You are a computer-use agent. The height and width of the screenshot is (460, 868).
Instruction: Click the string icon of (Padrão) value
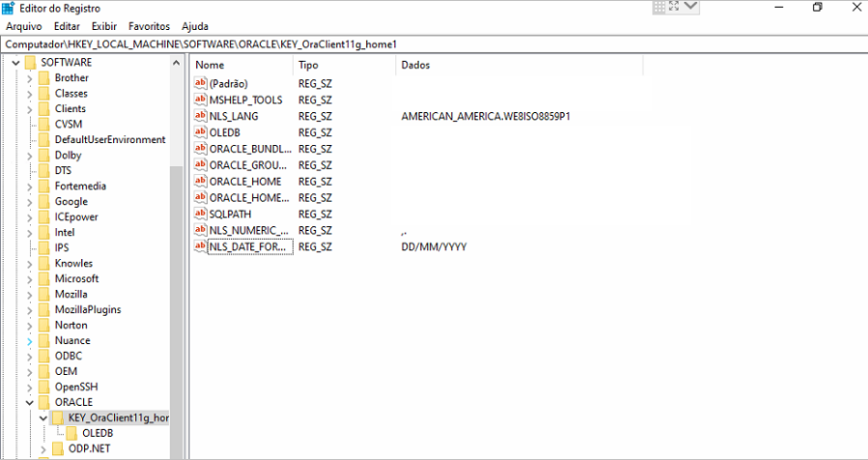tap(200, 83)
